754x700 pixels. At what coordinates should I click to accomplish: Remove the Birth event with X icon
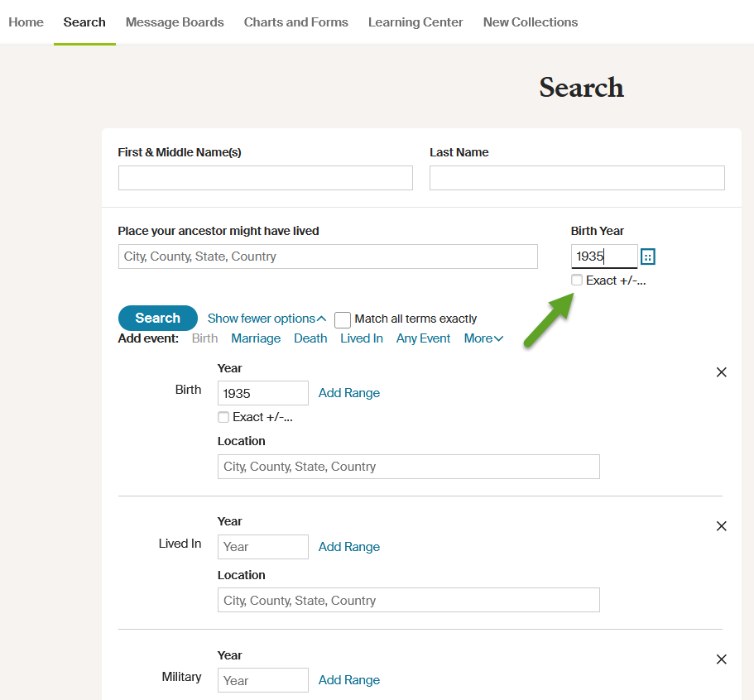pos(721,372)
